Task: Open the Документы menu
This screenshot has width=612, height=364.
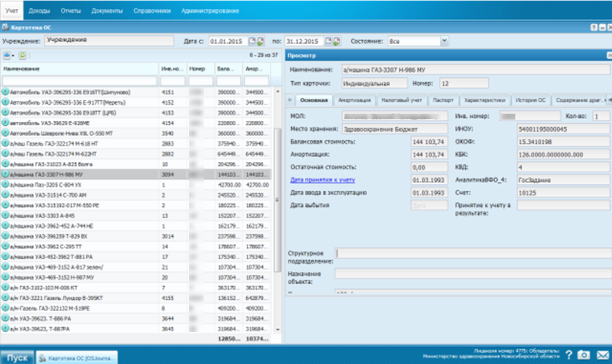Action: click(107, 11)
